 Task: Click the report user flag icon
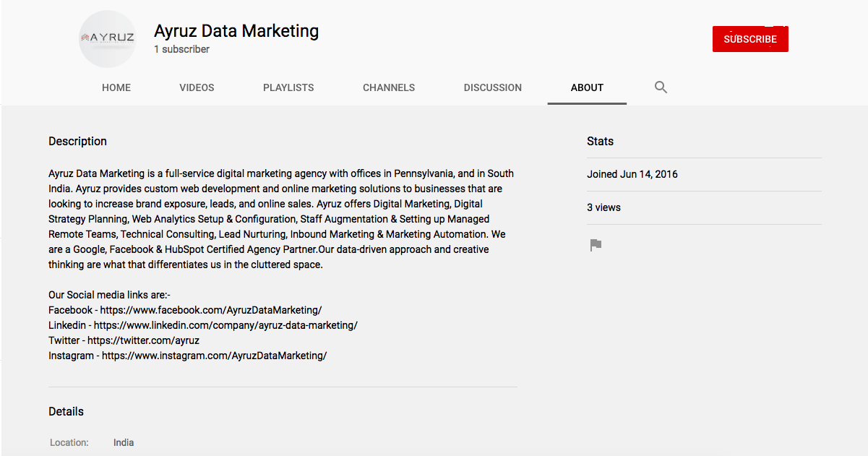tap(596, 245)
